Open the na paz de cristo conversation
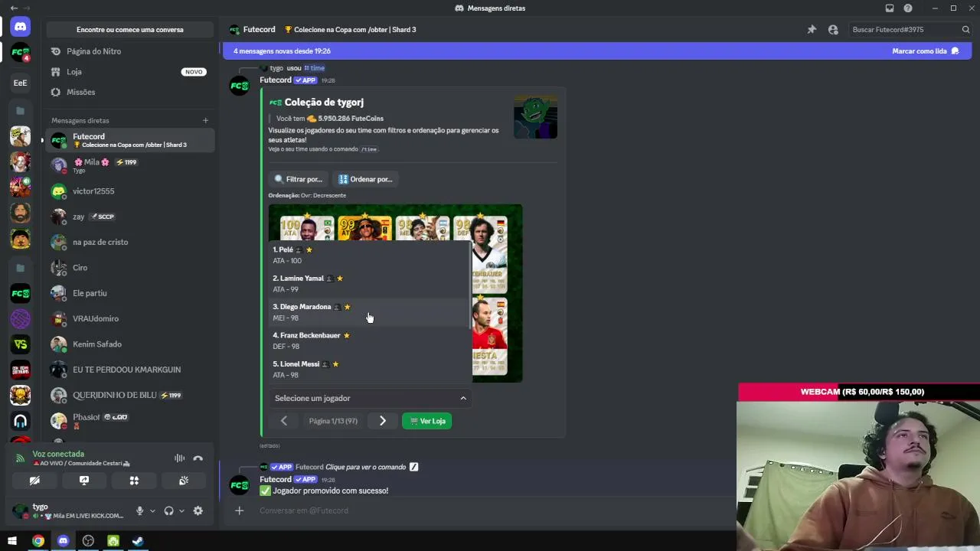Viewport: 980px width, 551px height. (x=130, y=242)
